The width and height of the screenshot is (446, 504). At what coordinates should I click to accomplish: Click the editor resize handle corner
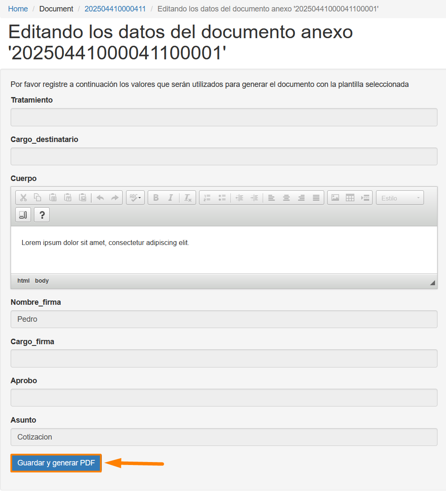(432, 283)
